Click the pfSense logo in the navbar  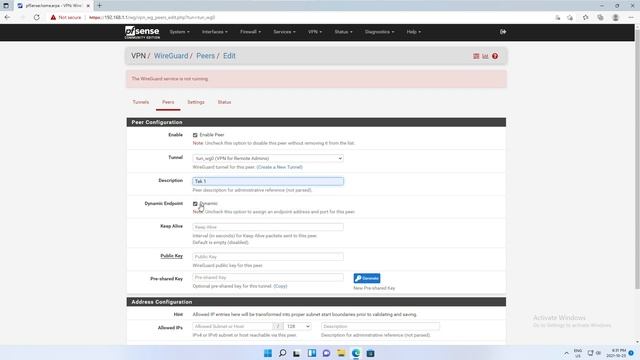pos(142,32)
